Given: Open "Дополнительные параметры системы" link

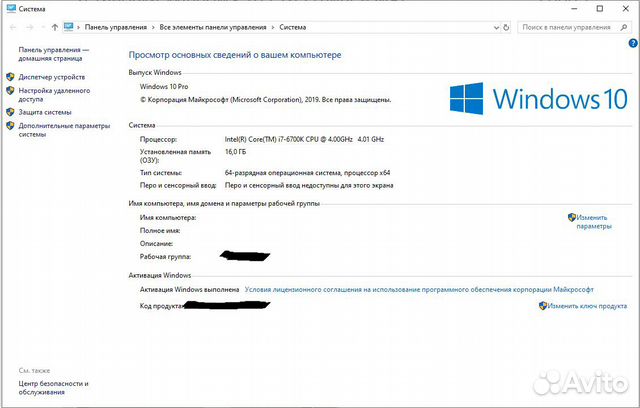Looking at the screenshot, I should pos(64,130).
